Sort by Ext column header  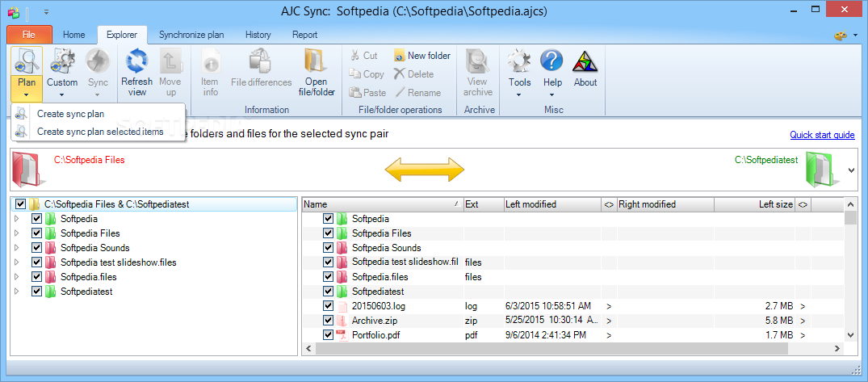(x=484, y=204)
